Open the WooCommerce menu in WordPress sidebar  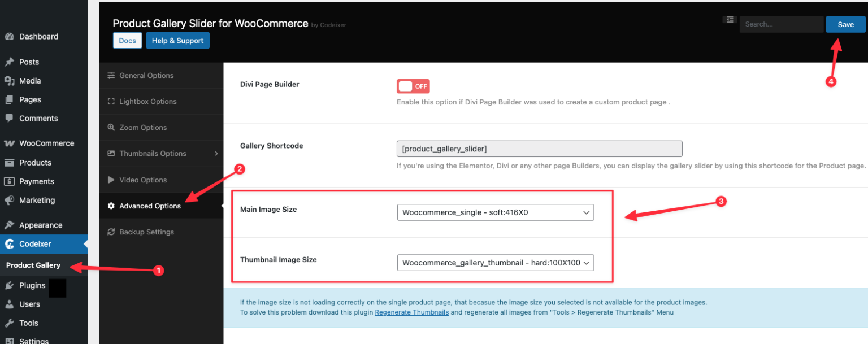click(x=45, y=143)
